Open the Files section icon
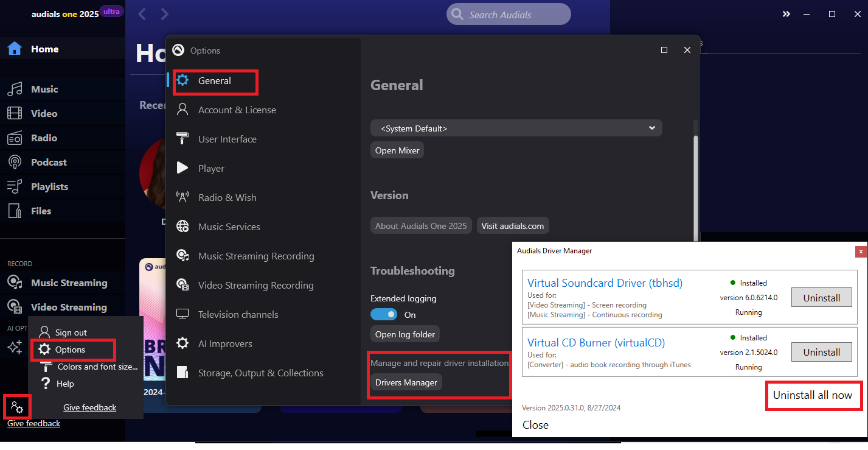This screenshot has height=450, width=868. [x=15, y=211]
